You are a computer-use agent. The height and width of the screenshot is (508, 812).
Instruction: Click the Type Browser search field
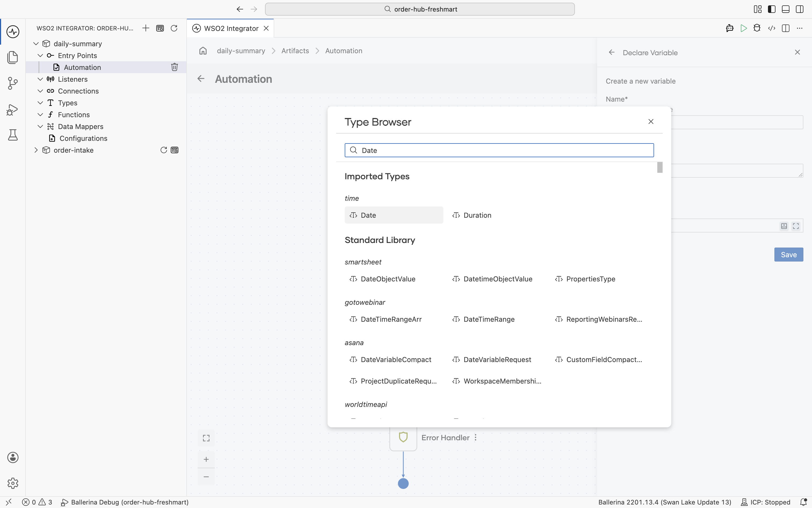coord(499,150)
